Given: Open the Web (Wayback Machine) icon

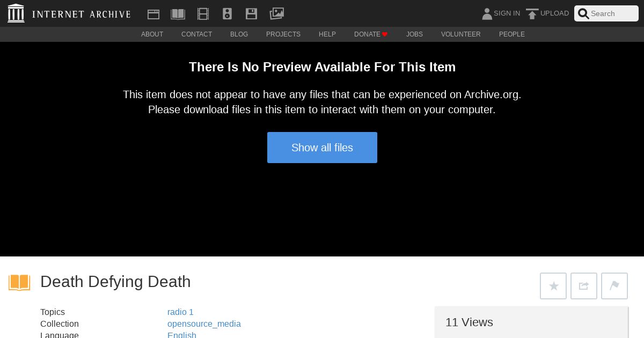Looking at the screenshot, I should coord(153,14).
